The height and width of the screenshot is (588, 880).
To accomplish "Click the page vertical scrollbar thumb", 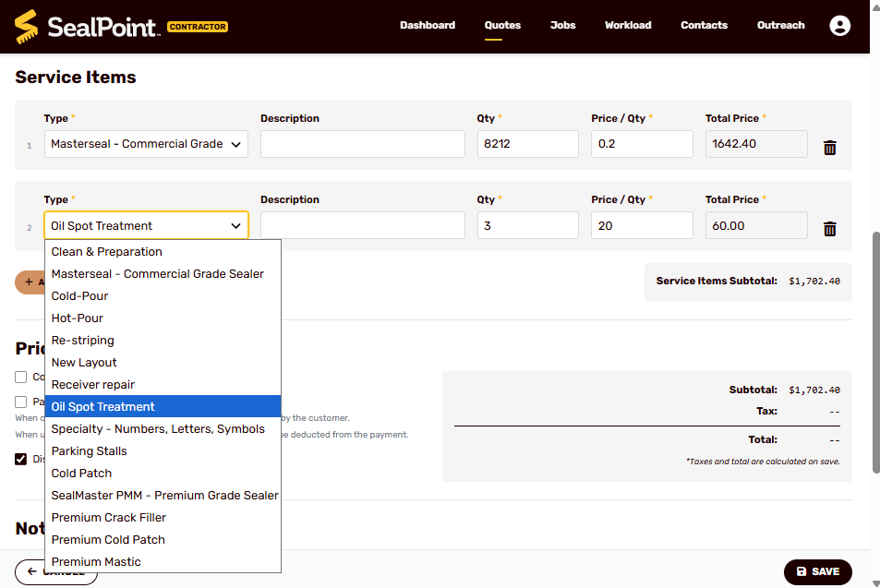I will [x=875, y=353].
